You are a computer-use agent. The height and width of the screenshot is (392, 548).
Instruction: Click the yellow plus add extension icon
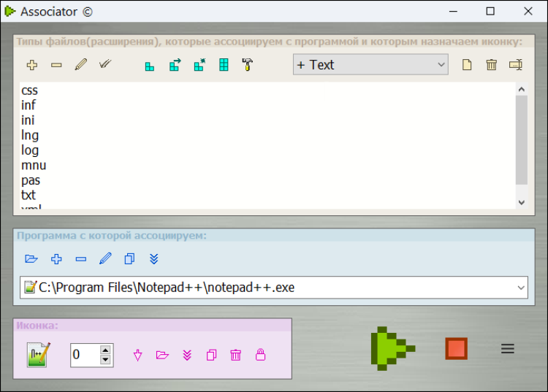[x=31, y=65]
